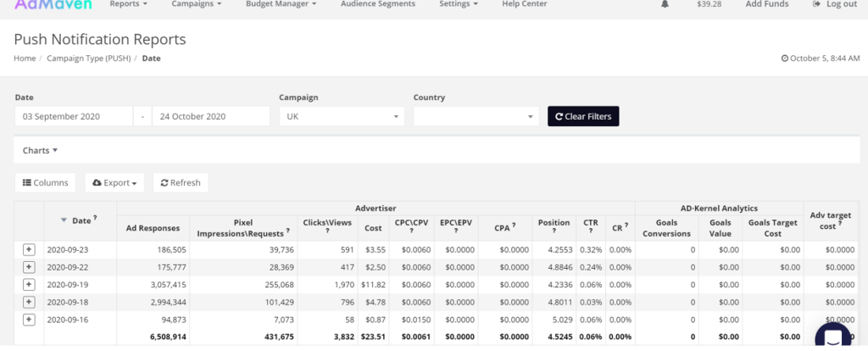Screen dimensions: 868x351
Task: Open the Columns selector
Action: point(46,182)
